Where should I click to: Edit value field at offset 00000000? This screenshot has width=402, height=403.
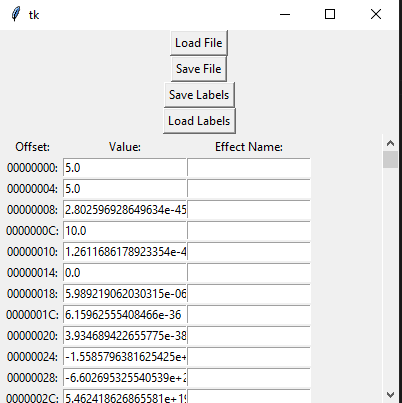point(125,167)
